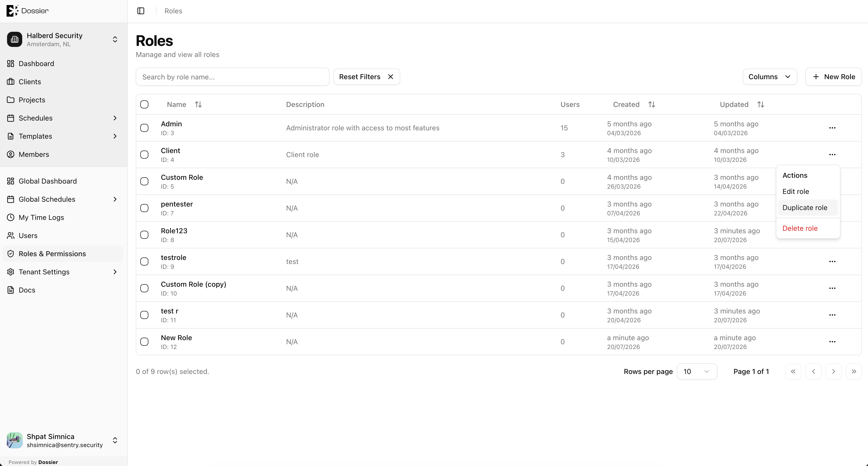
Task: Open actions menu for New Role row
Action: click(832, 342)
